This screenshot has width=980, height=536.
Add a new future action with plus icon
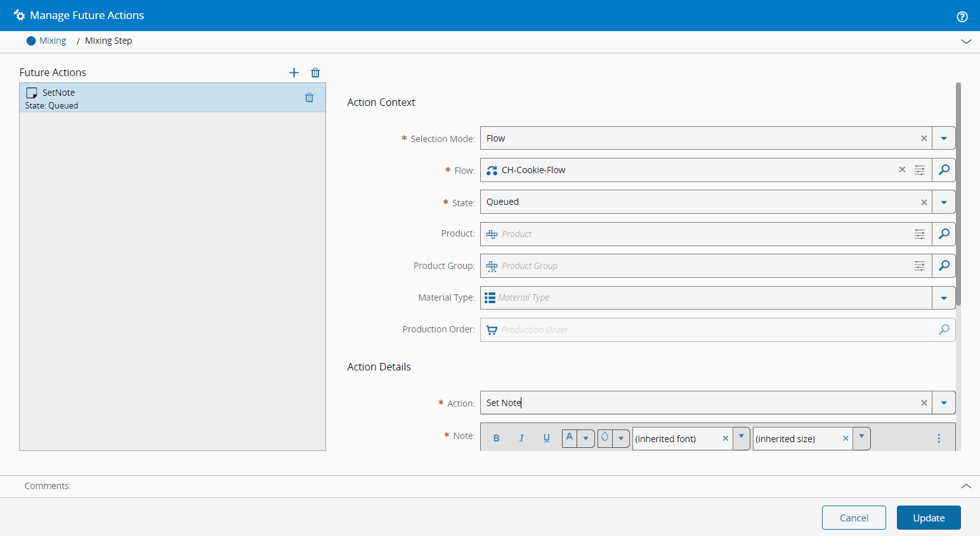point(294,73)
